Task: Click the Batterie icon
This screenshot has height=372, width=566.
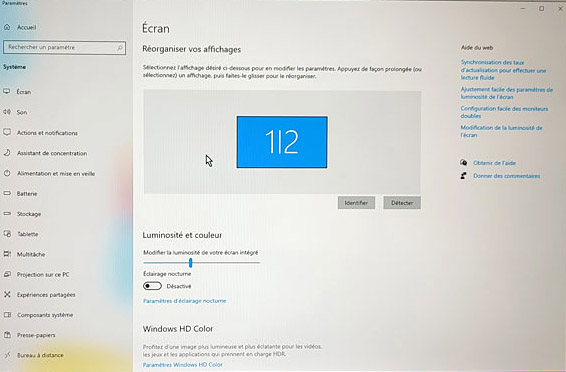Action: (7, 193)
